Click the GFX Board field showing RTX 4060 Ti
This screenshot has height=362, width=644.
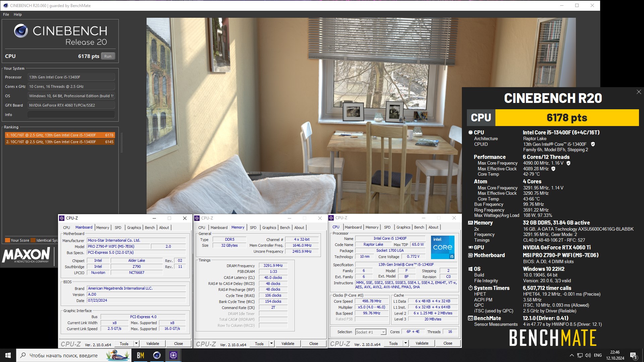click(71, 105)
